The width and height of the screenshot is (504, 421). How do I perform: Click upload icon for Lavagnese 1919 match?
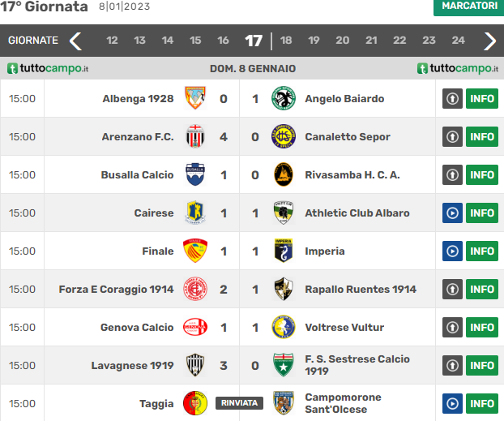pyautogui.click(x=452, y=365)
